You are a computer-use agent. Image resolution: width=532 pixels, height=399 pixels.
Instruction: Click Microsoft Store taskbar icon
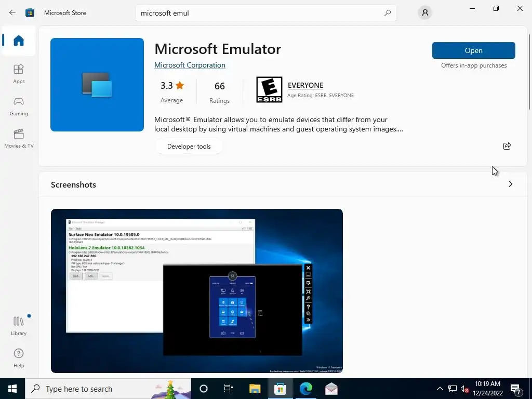[x=280, y=389]
